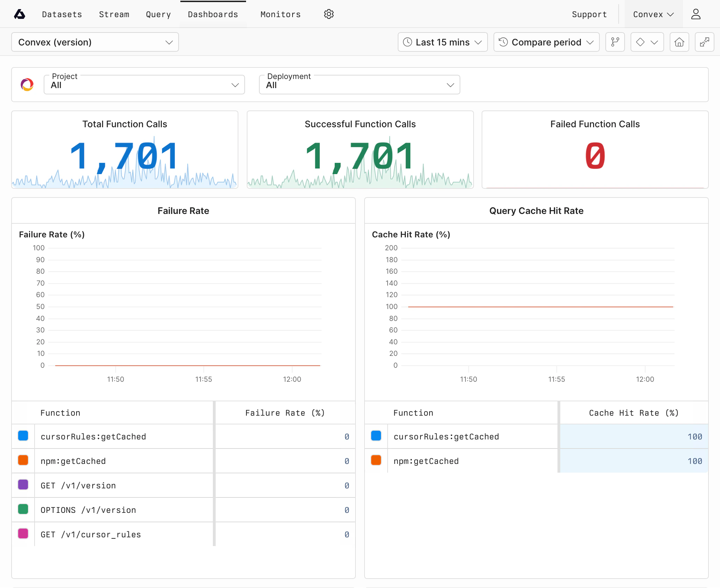Image resolution: width=720 pixels, height=588 pixels.
Task: Click the home icon in the dashboard toolbar
Action: (679, 42)
